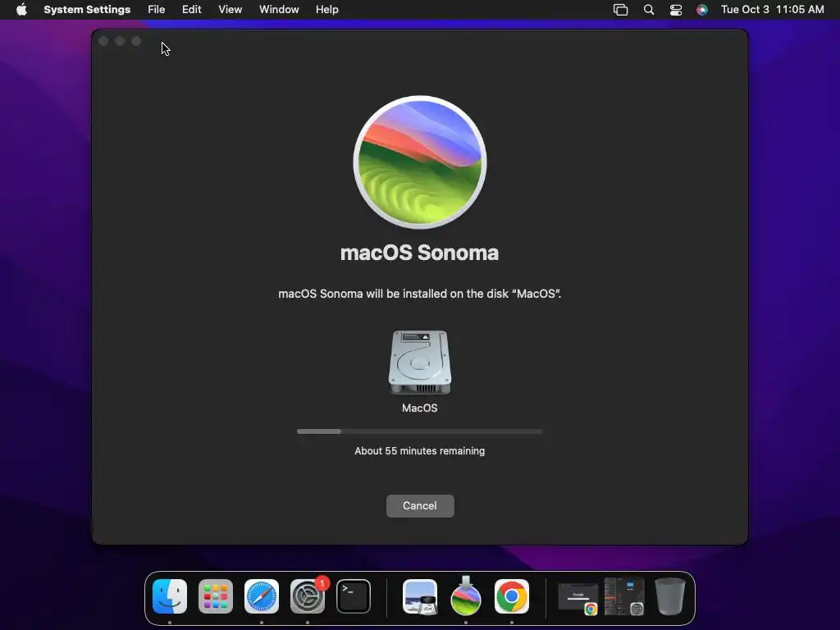Open the System Settings menu

pyautogui.click(x=87, y=10)
